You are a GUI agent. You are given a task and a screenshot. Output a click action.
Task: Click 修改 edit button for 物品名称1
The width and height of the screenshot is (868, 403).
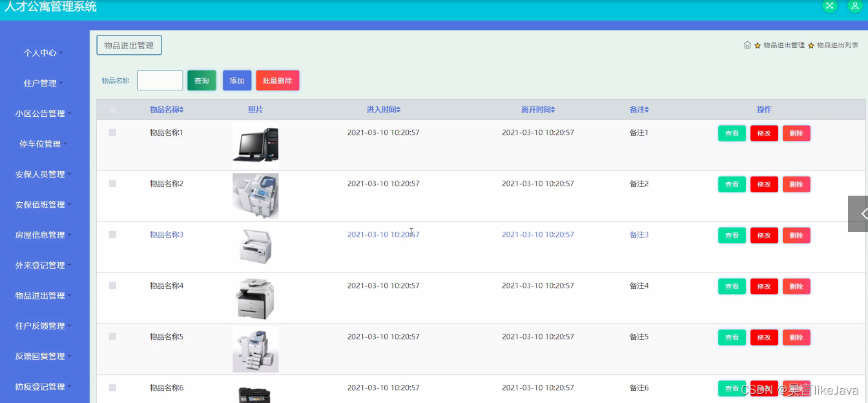tap(764, 133)
